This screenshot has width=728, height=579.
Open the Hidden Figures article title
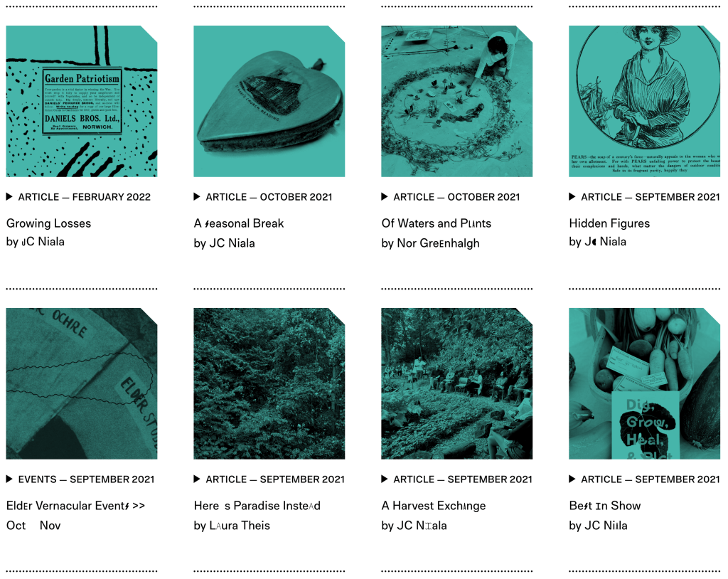pyautogui.click(x=609, y=223)
